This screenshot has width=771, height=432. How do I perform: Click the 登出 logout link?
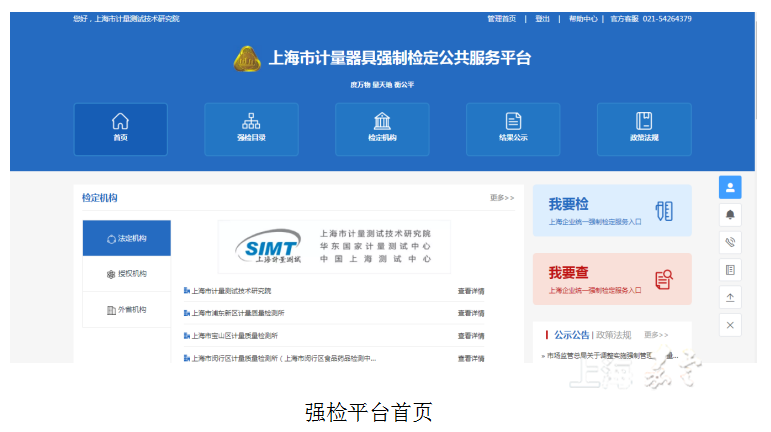click(542, 19)
